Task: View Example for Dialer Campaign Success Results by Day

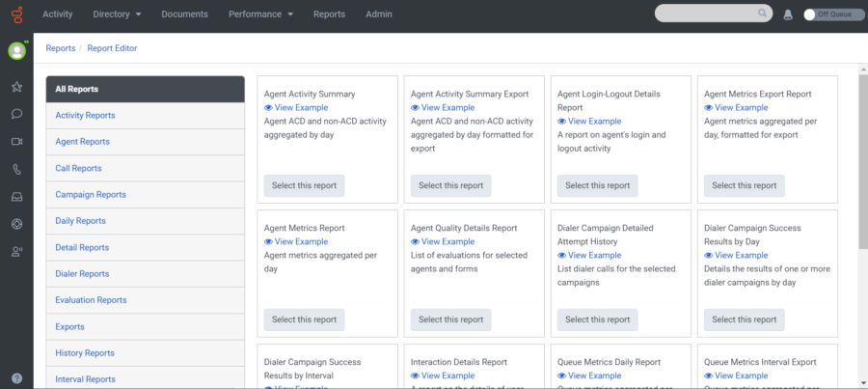Action: pos(736,256)
